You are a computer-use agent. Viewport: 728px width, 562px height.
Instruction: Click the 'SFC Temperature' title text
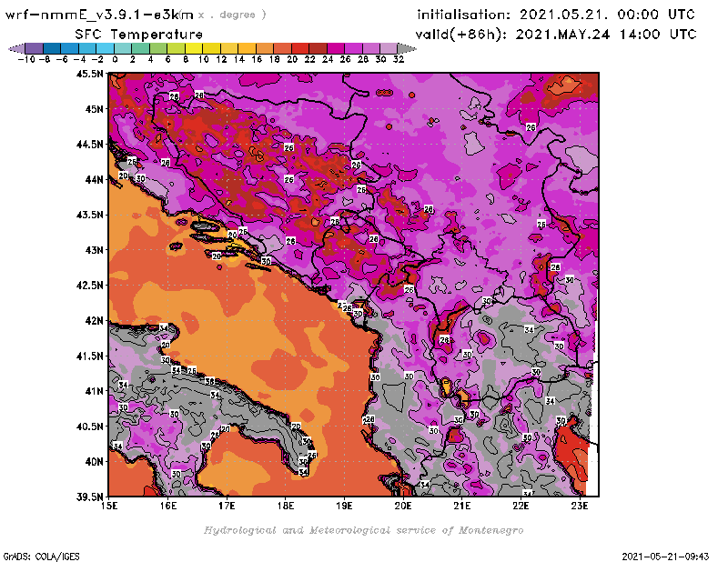click(139, 35)
